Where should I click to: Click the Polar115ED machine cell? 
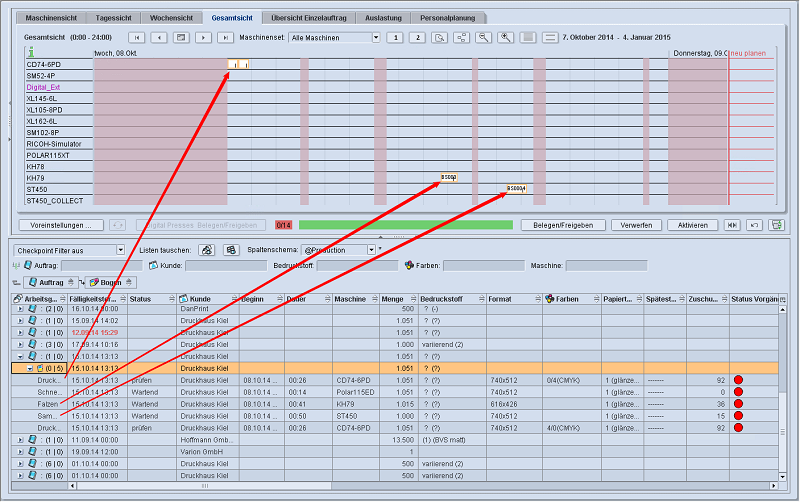click(355, 392)
